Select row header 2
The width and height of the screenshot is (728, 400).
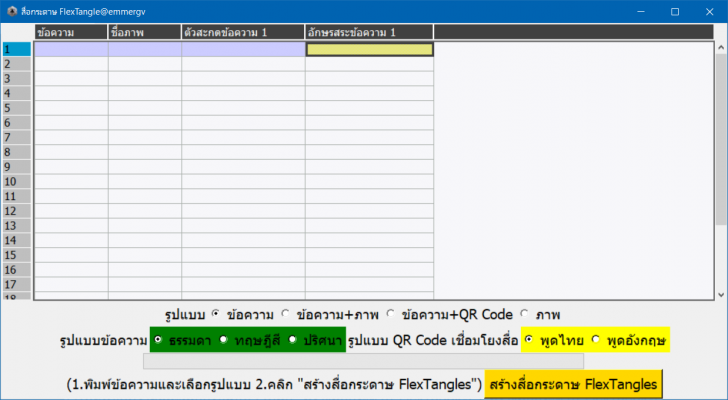click(x=17, y=64)
